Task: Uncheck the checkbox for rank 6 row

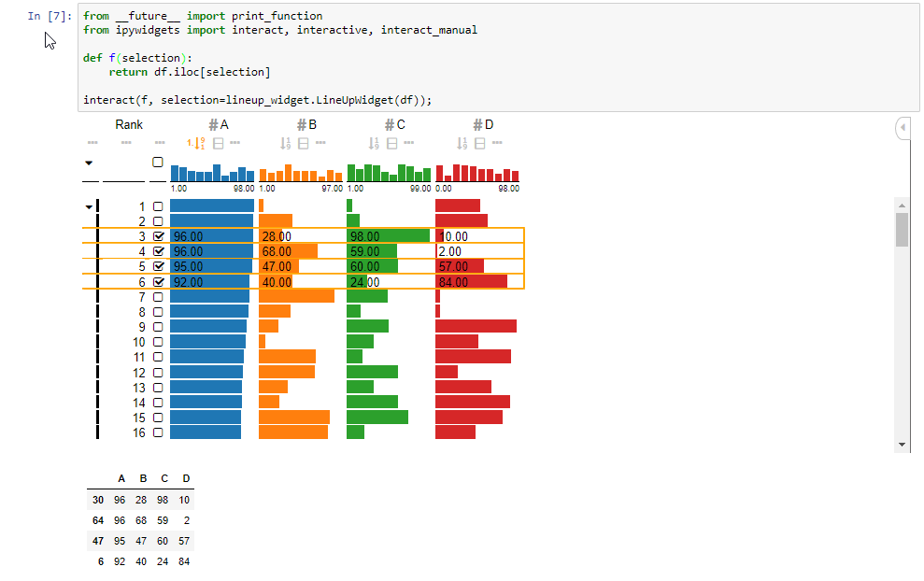Action: pyautogui.click(x=159, y=282)
